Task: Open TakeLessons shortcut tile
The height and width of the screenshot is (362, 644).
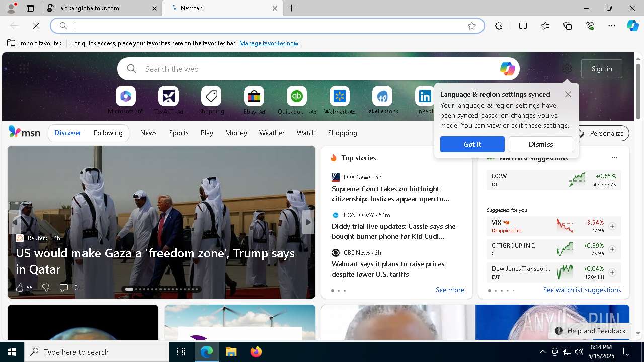Action: coord(382,101)
